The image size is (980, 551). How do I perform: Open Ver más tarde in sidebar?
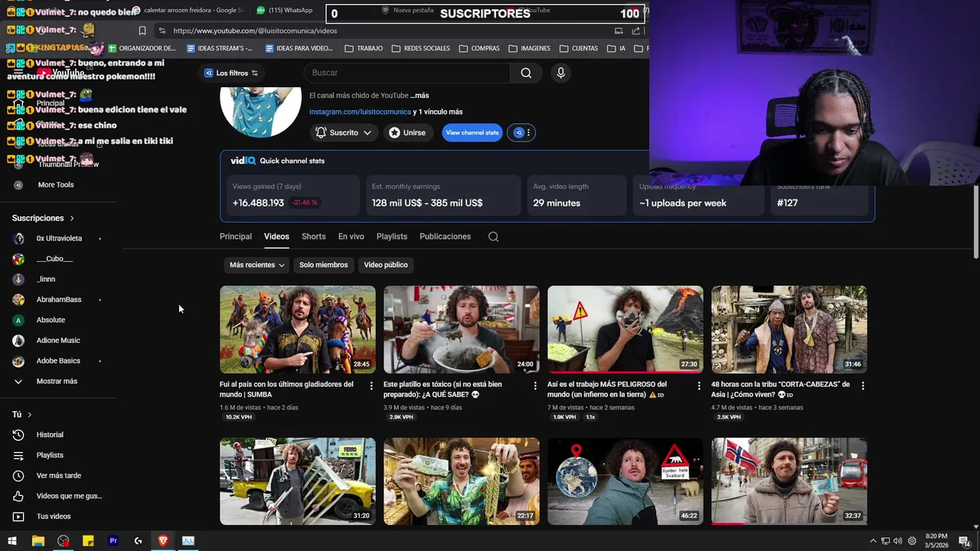pos(58,475)
